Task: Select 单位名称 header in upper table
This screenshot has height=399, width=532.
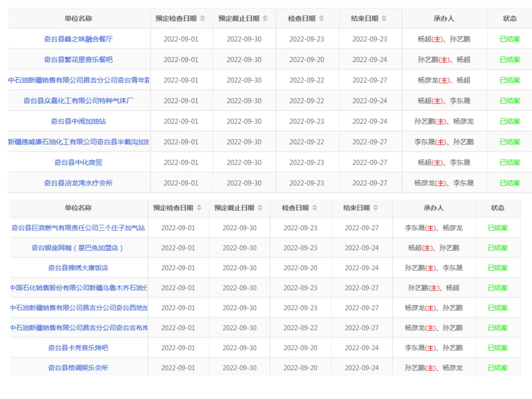Action: click(78, 18)
